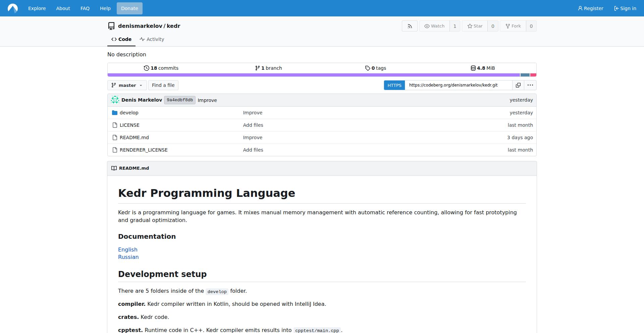Click the Find a file button
Viewport: 644px width, 333px height.
(163, 85)
